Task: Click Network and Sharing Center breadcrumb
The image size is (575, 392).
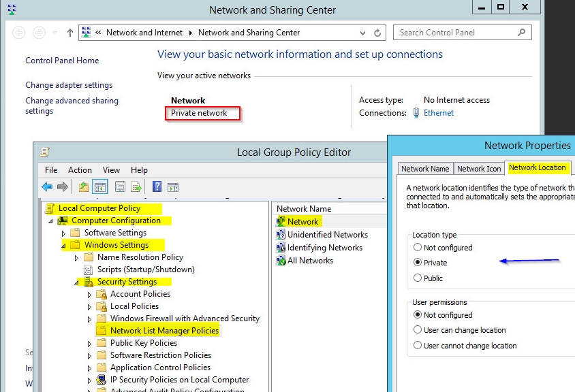Action: click(249, 33)
